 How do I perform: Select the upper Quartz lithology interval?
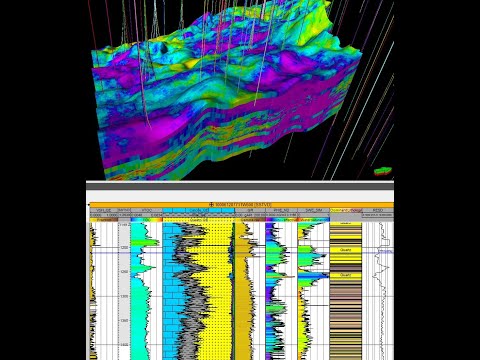pyautogui.click(x=346, y=250)
